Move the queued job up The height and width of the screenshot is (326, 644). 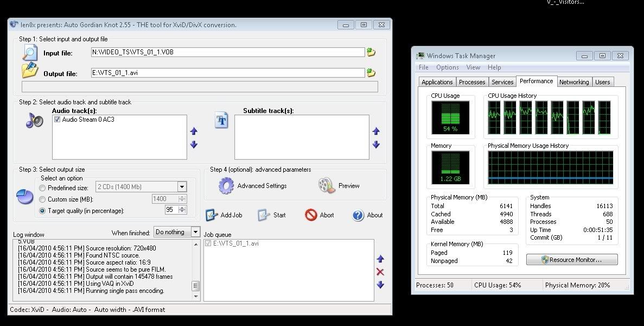point(380,259)
